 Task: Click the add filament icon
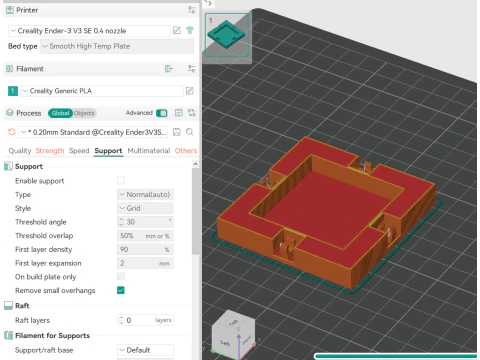pos(169,69)
